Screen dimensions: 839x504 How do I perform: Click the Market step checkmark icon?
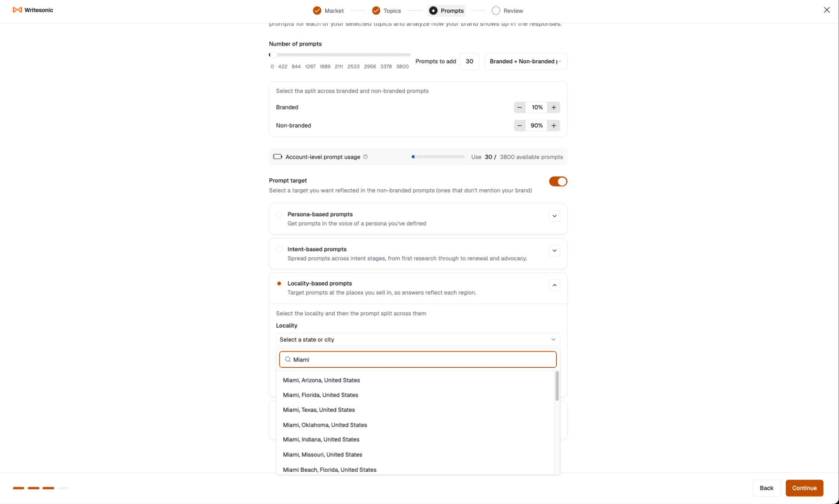pos(317,10)
